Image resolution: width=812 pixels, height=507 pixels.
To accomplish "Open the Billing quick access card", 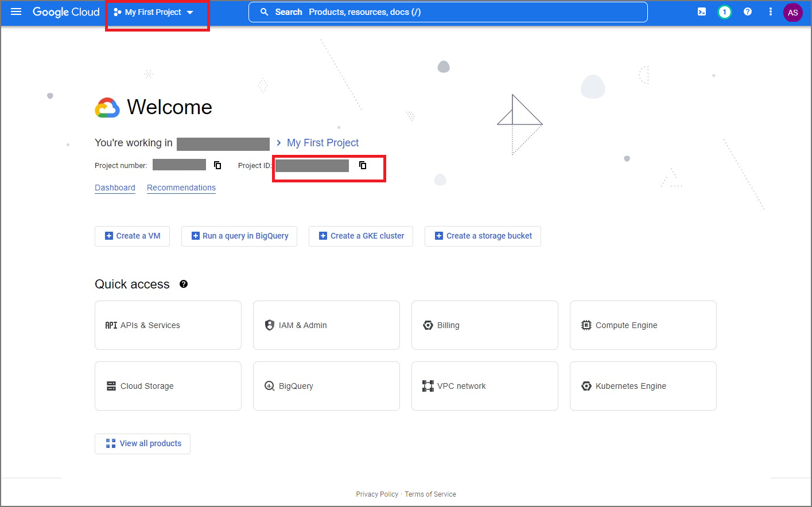I will tap(485, 325).
